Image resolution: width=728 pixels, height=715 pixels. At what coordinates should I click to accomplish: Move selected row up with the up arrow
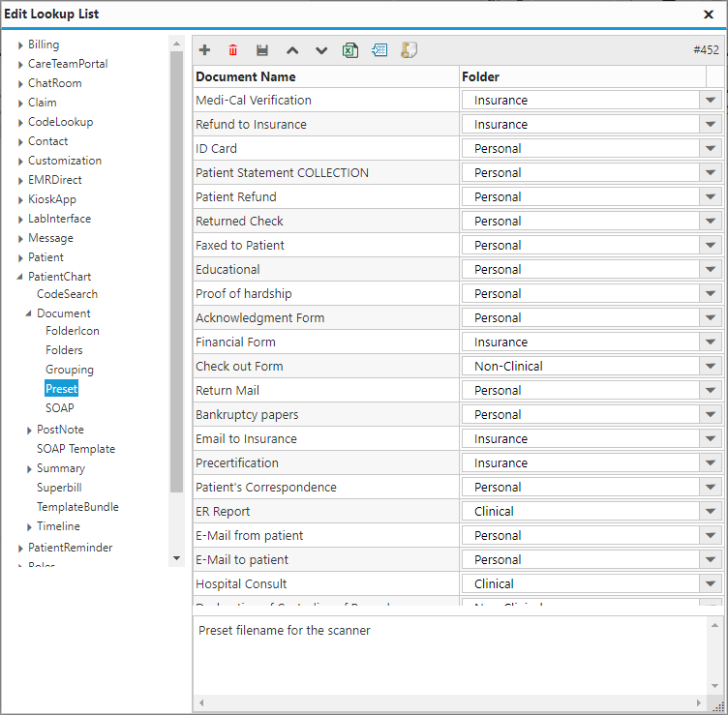[292, 50]
